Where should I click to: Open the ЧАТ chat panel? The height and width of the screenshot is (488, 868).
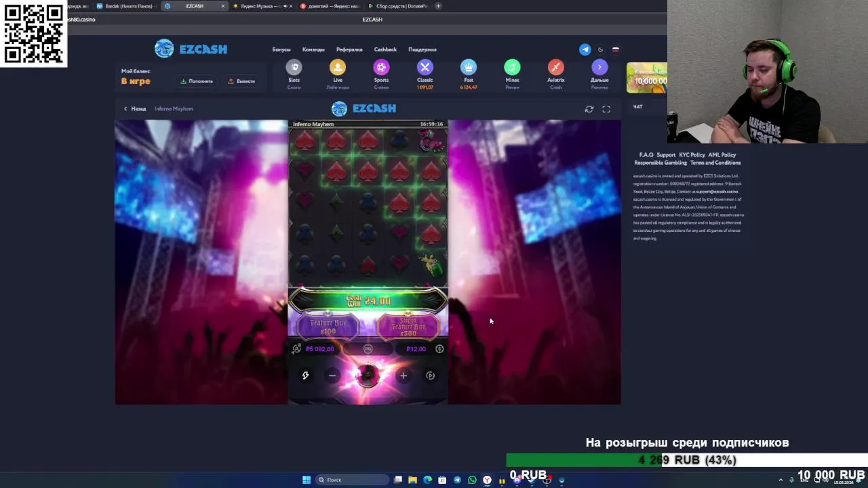pos(637,107)
